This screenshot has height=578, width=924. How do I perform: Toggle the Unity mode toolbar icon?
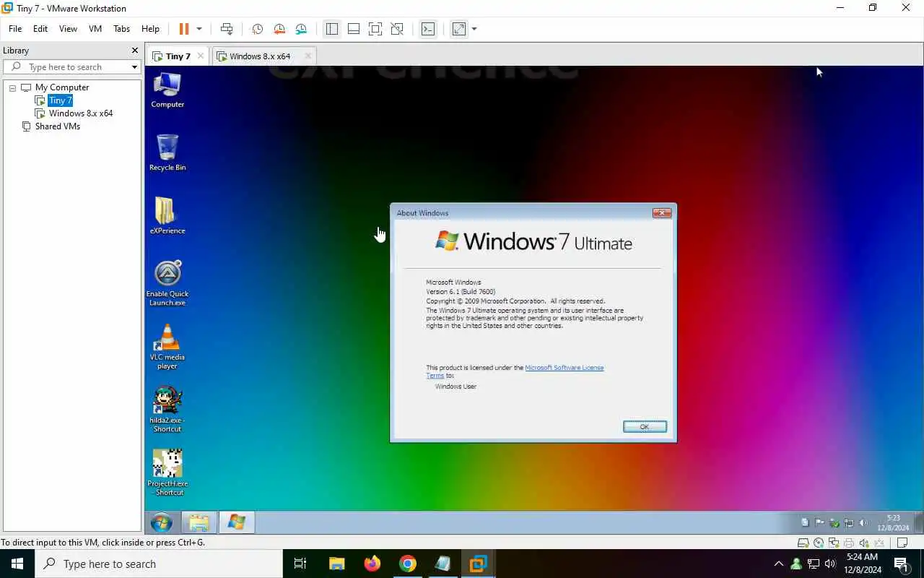tap(397, 29)
